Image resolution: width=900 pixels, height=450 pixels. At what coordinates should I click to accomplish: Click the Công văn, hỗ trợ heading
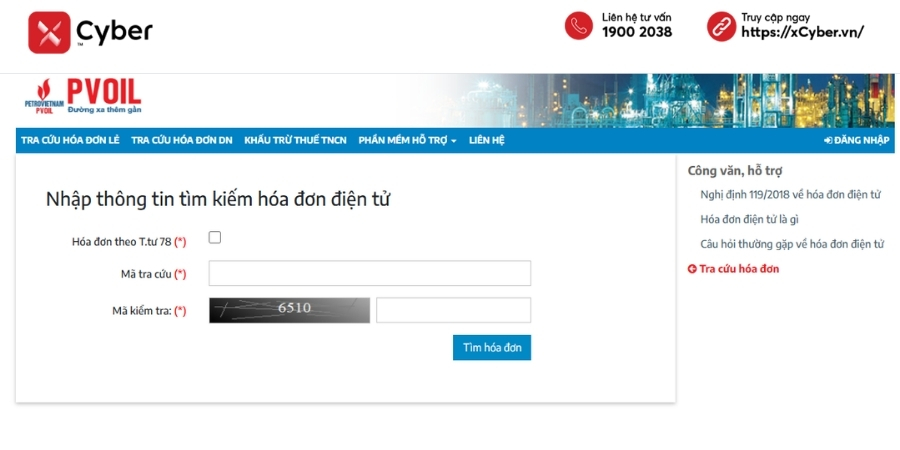click(x=735, y=170)
